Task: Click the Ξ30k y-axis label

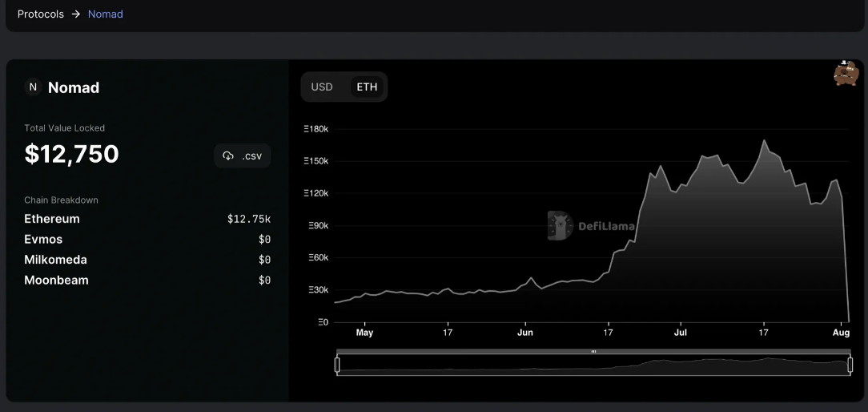Action: click(319, 290)
